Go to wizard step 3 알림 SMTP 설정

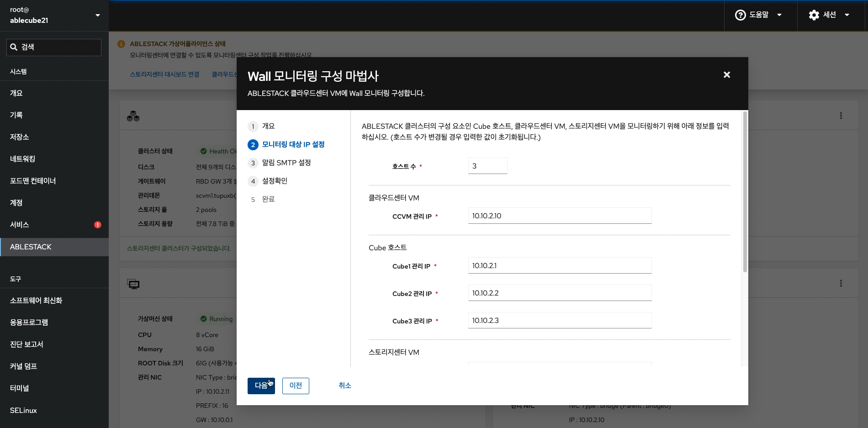[x=286, y=163]
